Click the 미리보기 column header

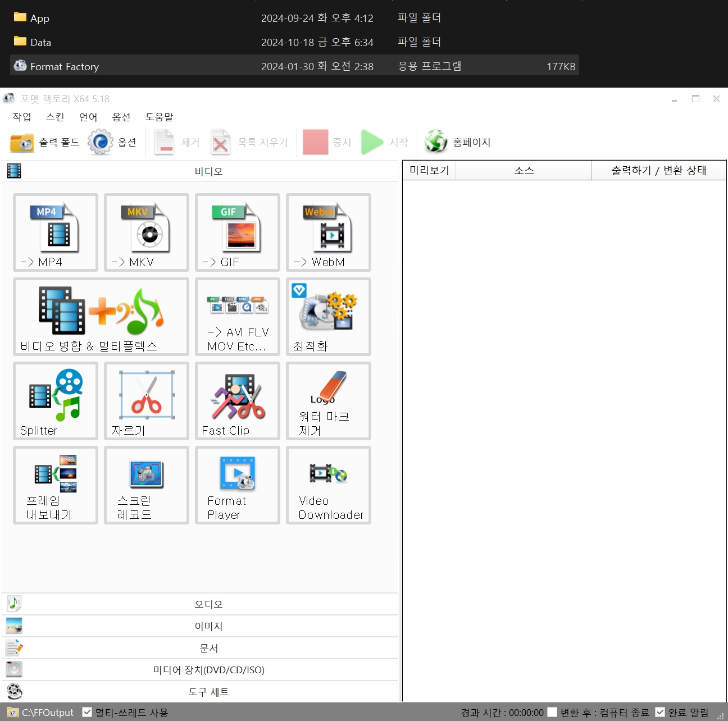[x=429, y=170]
